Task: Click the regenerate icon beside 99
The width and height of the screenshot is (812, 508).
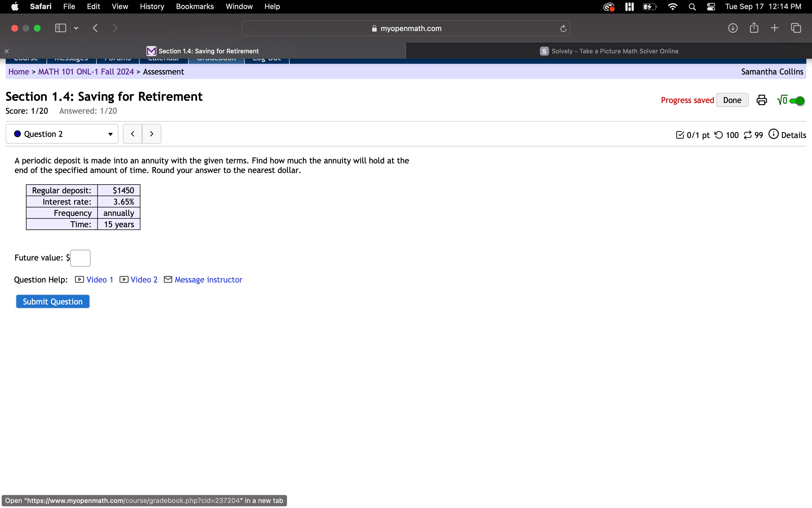Action: pyautogui.click(x=748, y=135)
